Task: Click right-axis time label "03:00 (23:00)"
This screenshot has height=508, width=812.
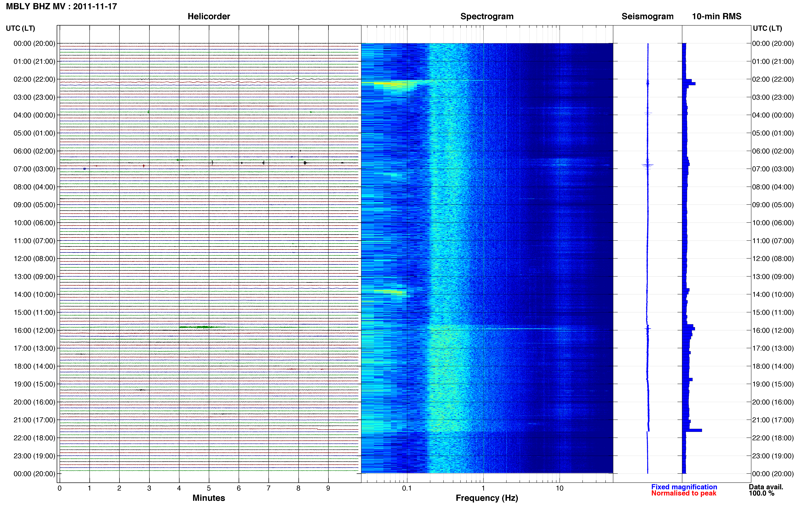Action: pyautogui.click(x=773, y=97)
